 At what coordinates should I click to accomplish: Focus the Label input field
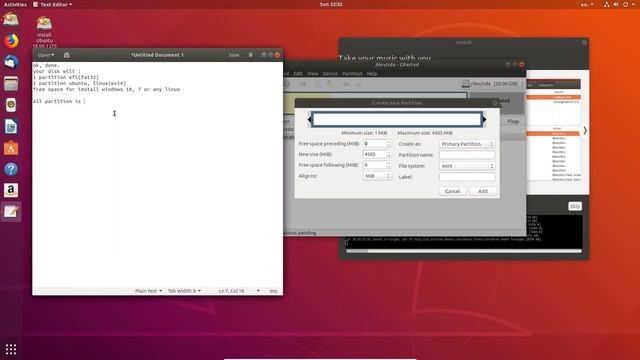click(467, 177)
